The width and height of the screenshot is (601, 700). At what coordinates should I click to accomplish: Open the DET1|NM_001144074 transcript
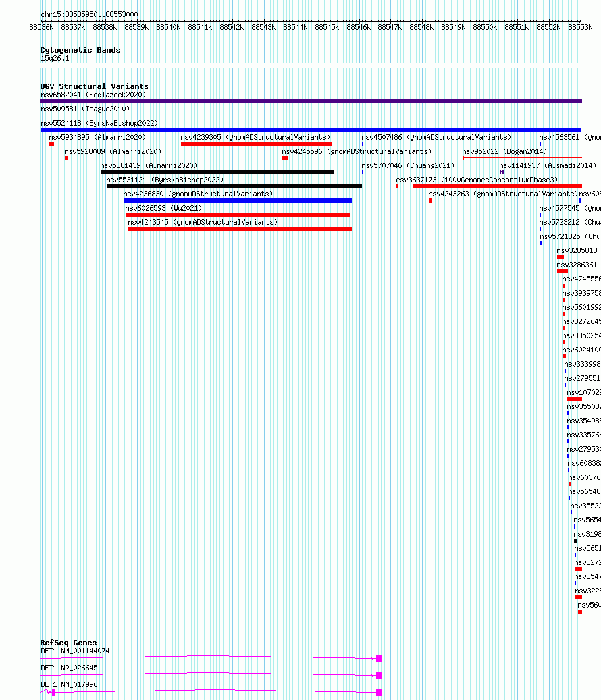[211, 657]
